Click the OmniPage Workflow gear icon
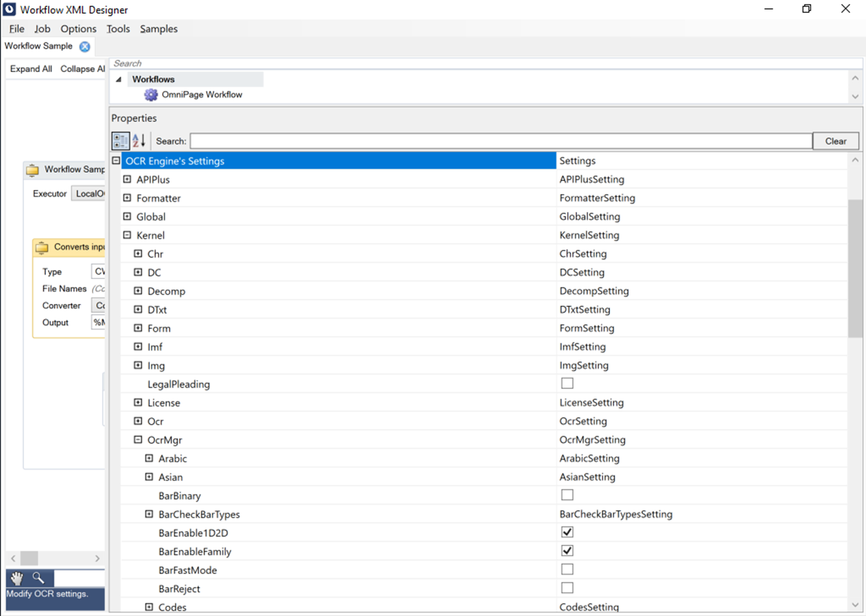Image resolution: width=866 pixels, height=616 pixels. click(150, 95)
